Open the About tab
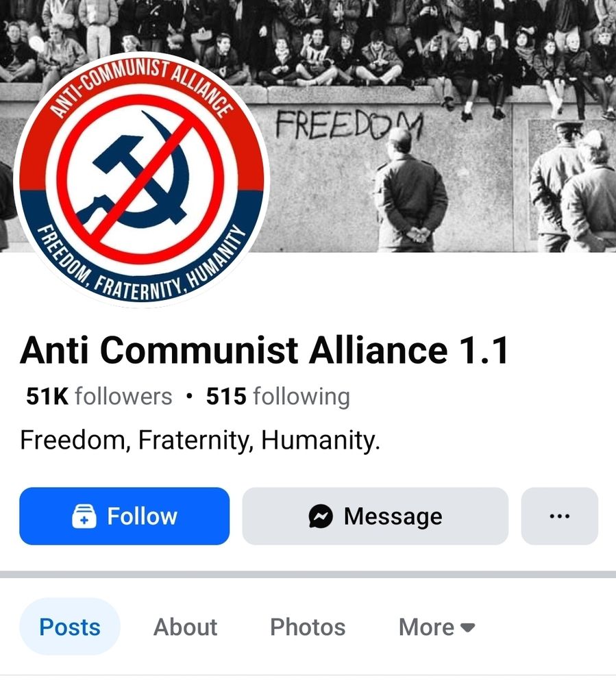This screenshot has height=685, width=616. pos(185,627)
